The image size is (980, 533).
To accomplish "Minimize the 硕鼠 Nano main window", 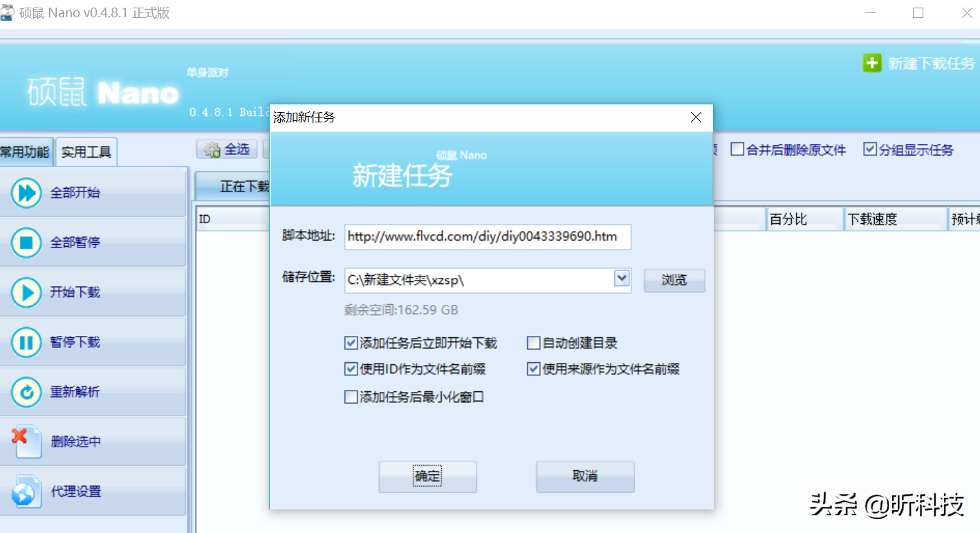I will [x=870, y=13].
